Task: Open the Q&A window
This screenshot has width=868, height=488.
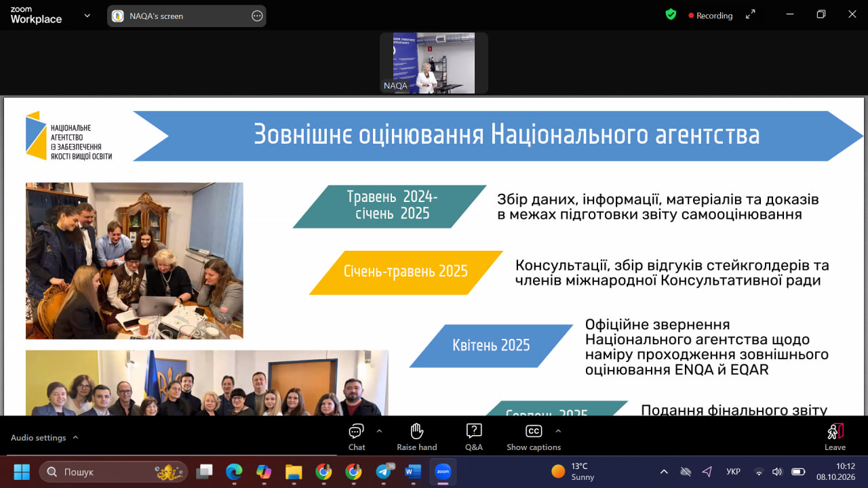Action: 474,437
